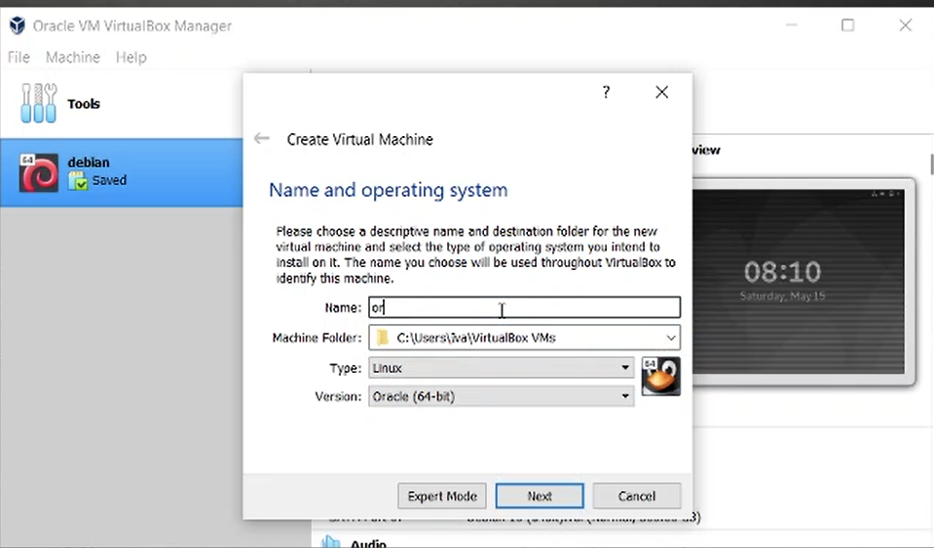The width and height of the screenshot is (934, 548).
Task: Open the Type dropdown showing Linux
Action: [x=501, y=368]
